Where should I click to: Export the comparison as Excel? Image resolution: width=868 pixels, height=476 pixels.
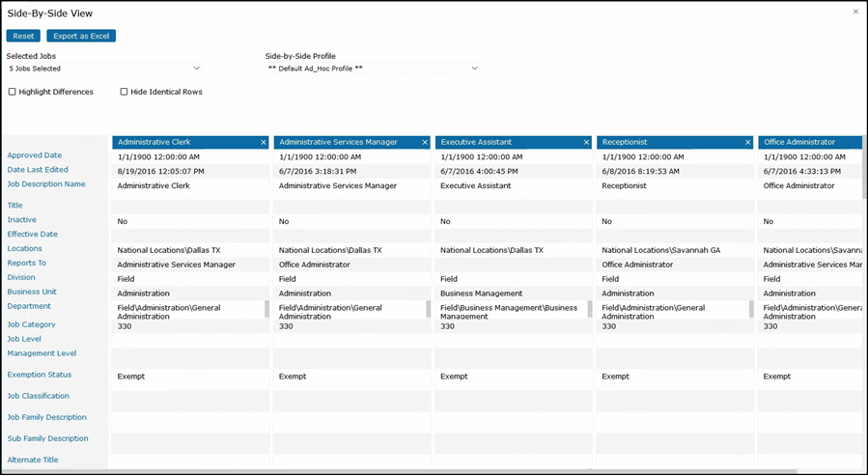[81, 36]
